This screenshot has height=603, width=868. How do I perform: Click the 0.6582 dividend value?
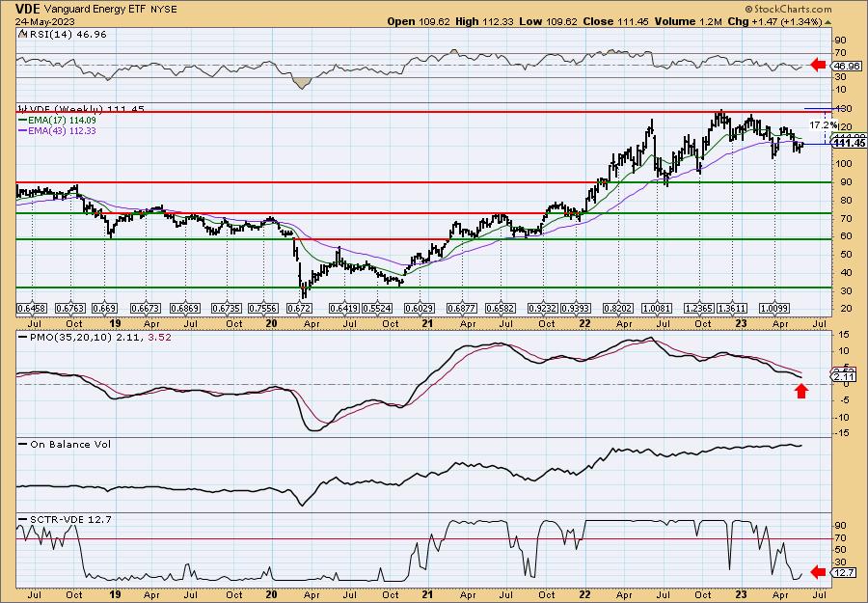pyautogui.click(x=501, y=308)
